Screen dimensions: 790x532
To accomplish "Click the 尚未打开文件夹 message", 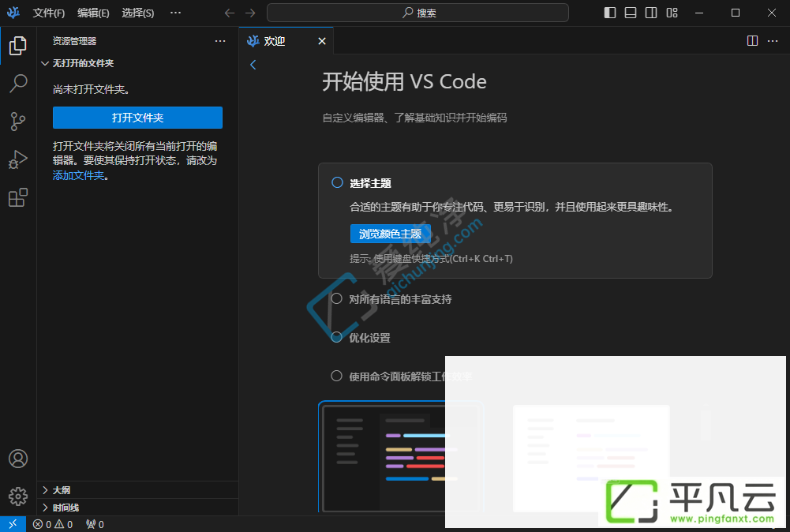I will tap(92, 89).
